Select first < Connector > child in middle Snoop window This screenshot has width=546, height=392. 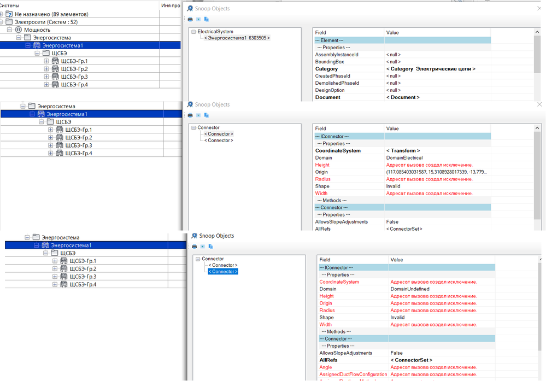pos(219,134)
